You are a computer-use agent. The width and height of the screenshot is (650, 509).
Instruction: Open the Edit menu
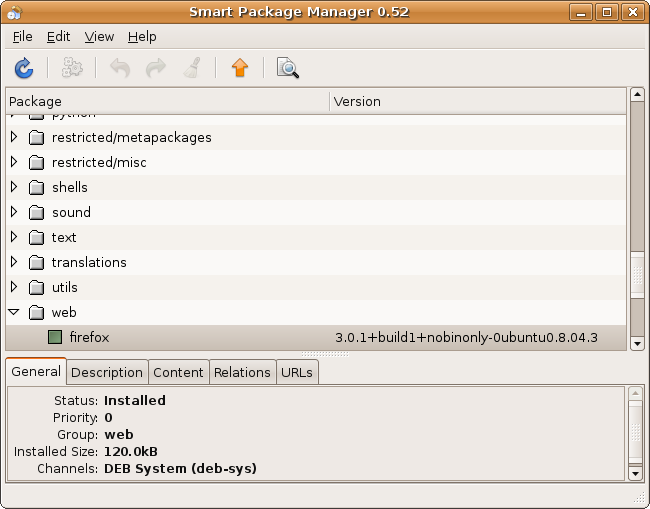pos(58,37)
